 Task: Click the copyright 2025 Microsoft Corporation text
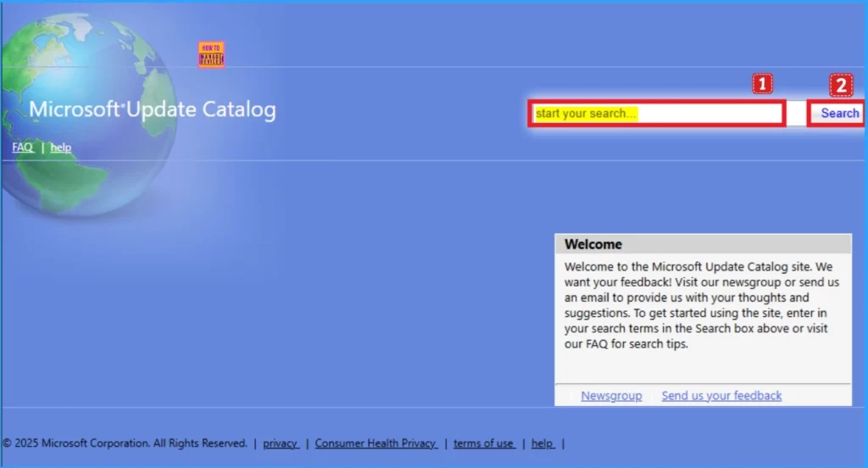125,443
